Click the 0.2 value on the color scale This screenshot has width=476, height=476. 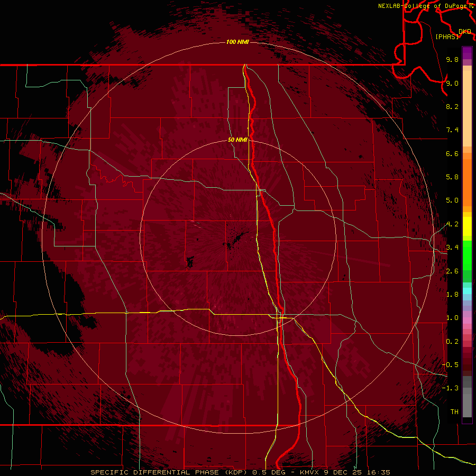452,342
